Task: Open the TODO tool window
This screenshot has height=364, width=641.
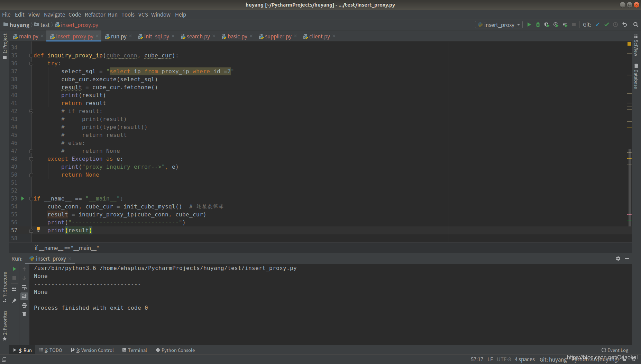Action: point(51,350)
